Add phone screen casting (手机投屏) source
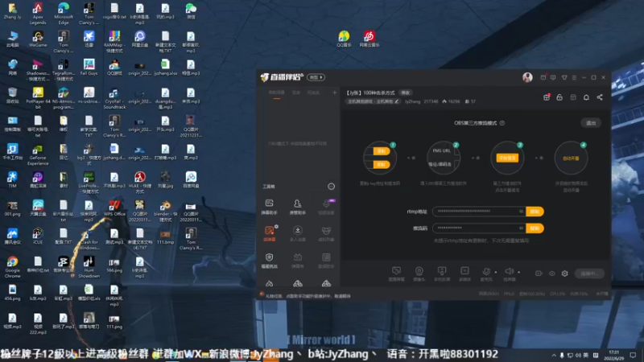Image resolution: width=644 pixels, height=362 pixels. point(442,274)
